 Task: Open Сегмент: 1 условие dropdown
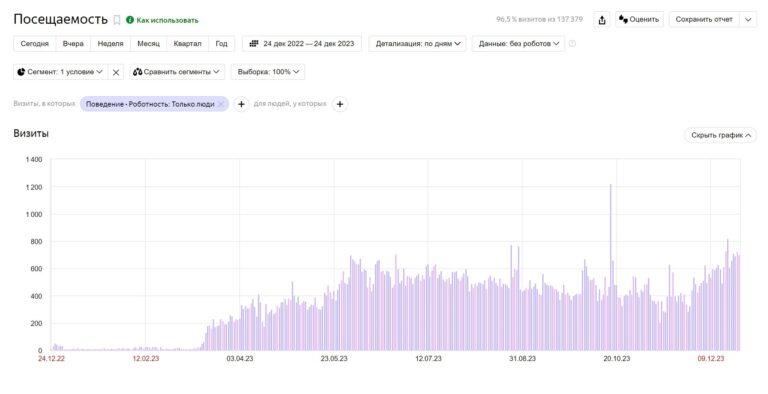click(x=61, y=72)
